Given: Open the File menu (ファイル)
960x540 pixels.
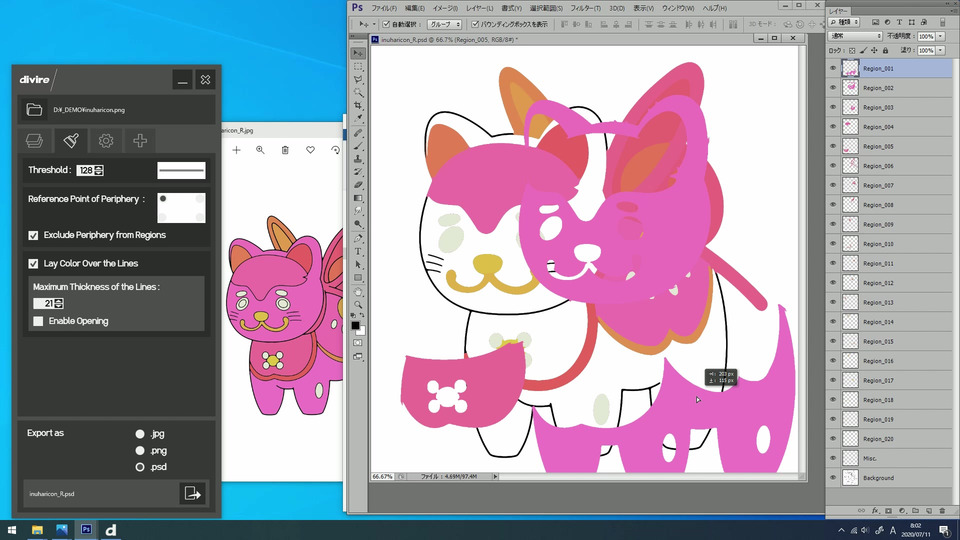Looking at the screenshot, I should pyautogui.click(x=384, y=8).
